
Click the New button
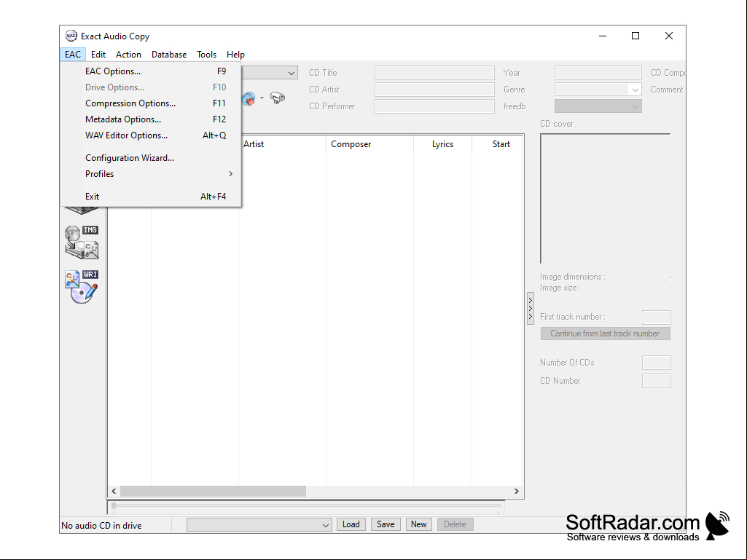[419, 524]
